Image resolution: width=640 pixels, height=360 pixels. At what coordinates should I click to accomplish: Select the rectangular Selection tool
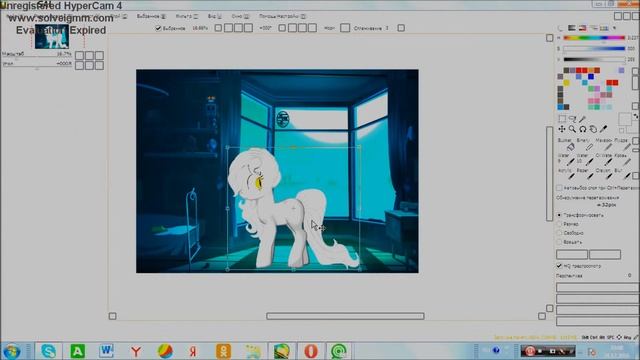tap(562, 119)
